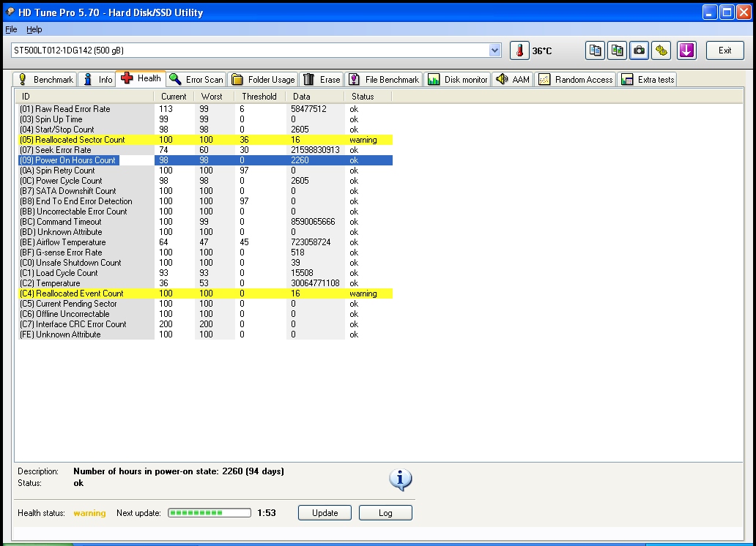The width and height of the screenshot is (756, 546).
Task: Switch to the Disk monitor tab
Action: pyautogui.click(x=458, y=80)
